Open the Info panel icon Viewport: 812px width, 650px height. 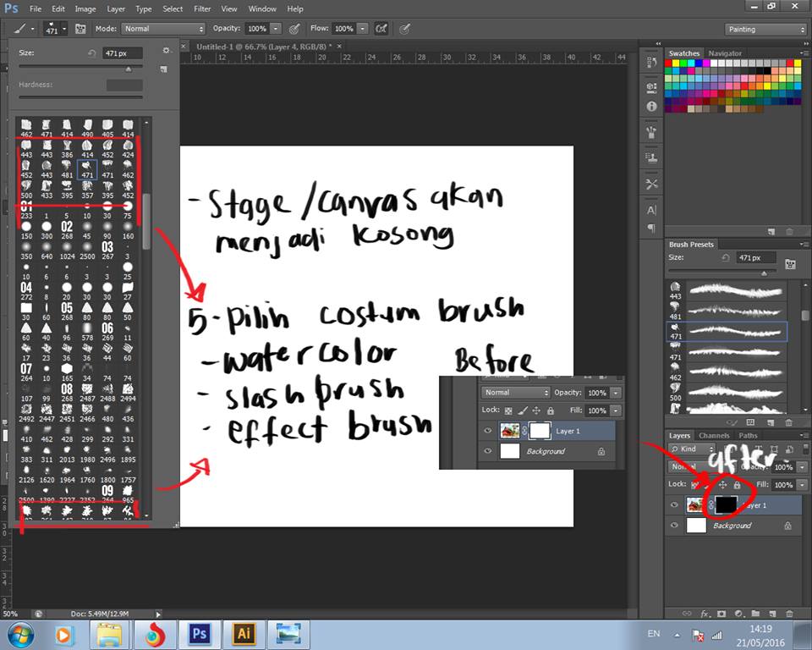651,107
